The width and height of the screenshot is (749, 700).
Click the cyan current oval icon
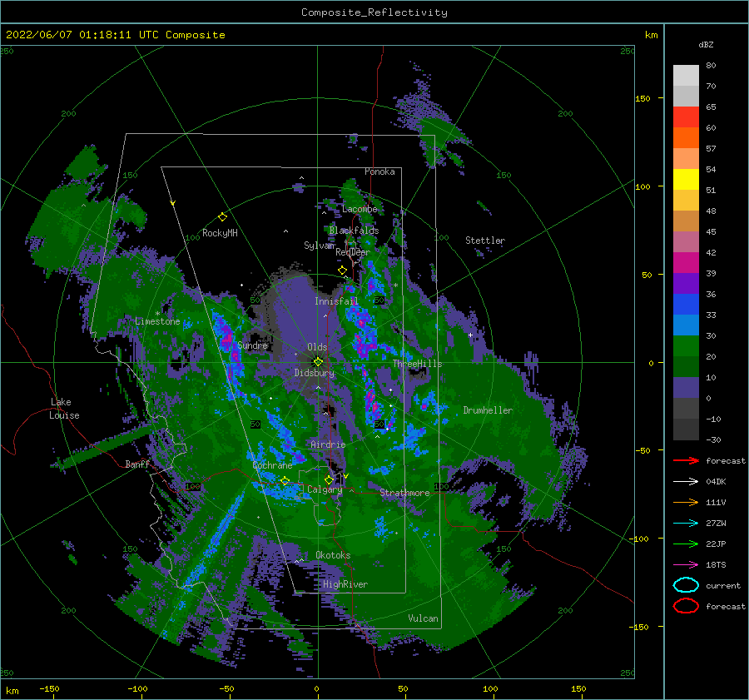point(686,585)
